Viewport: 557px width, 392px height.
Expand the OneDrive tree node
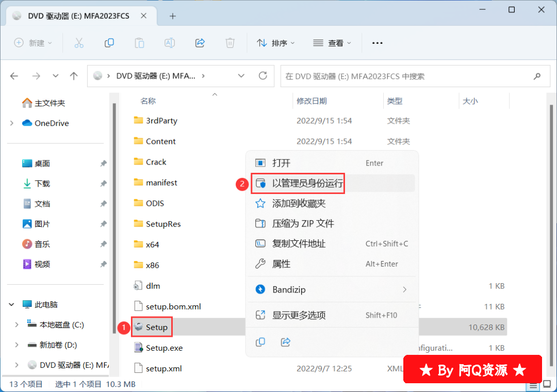coord(12,123)
